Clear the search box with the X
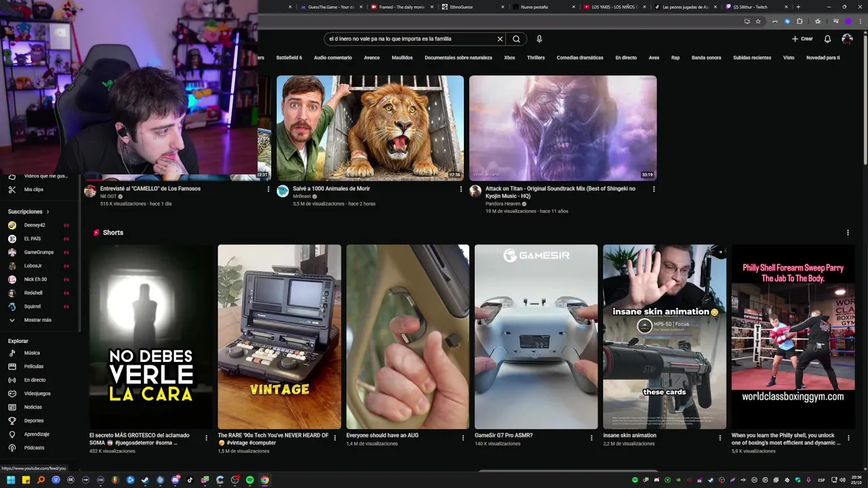Image resolution: width=868 pixels, height=488 pixels. point(500,39)
